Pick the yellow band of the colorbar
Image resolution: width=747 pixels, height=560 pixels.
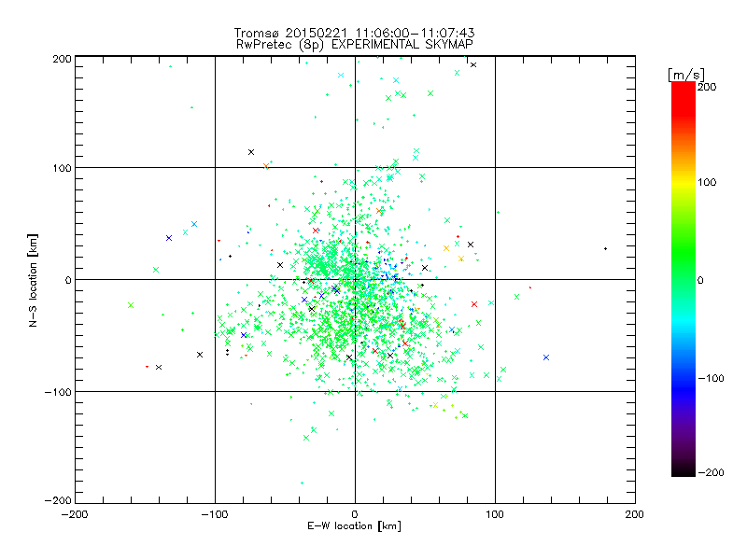click(684, 183)
